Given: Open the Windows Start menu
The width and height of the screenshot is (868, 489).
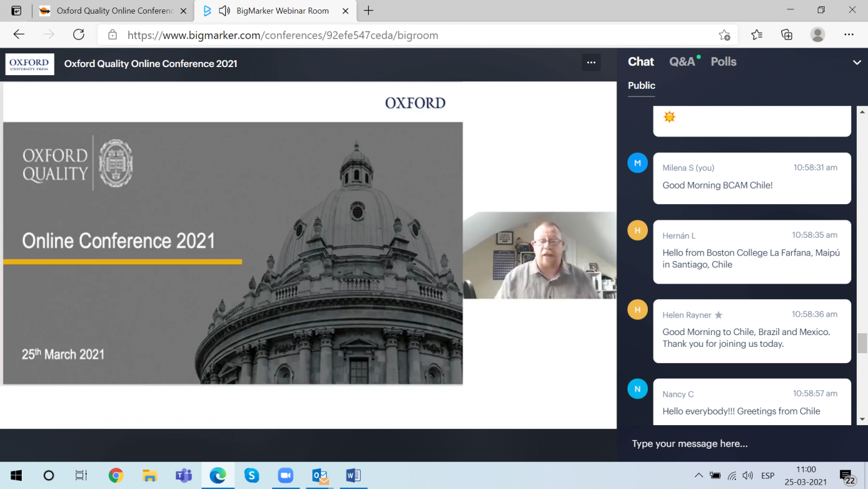Looking at the screenshot, I should tap(17, 475).
